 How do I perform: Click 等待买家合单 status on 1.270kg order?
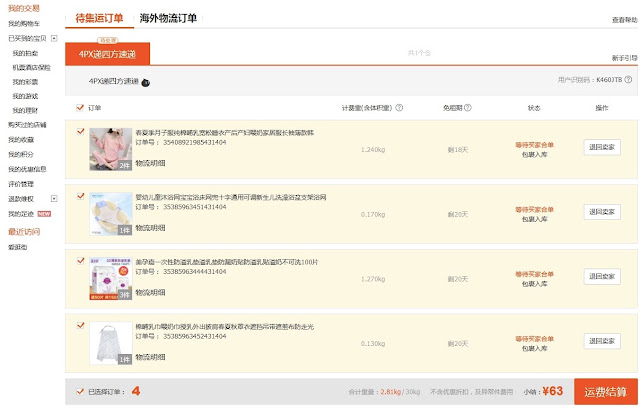[x=534, y=274]
